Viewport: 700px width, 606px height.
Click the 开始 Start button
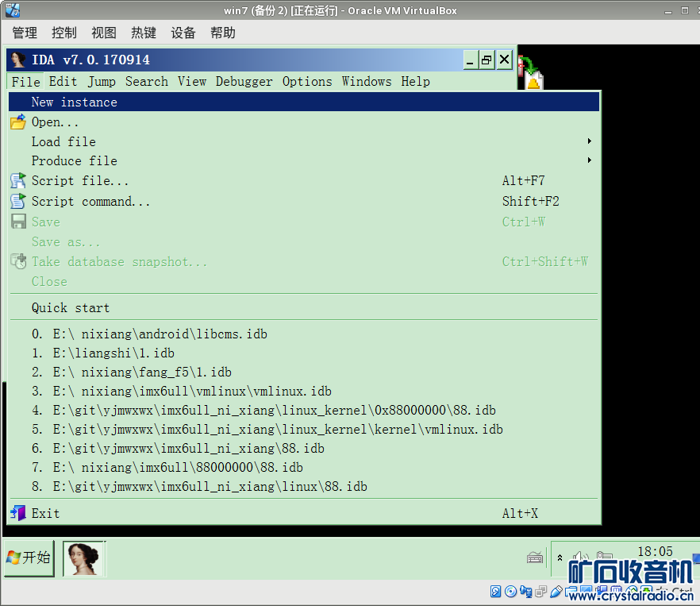(29, 558)
